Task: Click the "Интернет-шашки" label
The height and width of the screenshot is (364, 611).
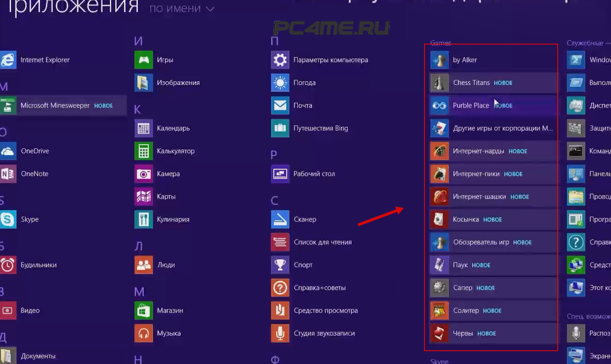Action: (x=480, y=196)
